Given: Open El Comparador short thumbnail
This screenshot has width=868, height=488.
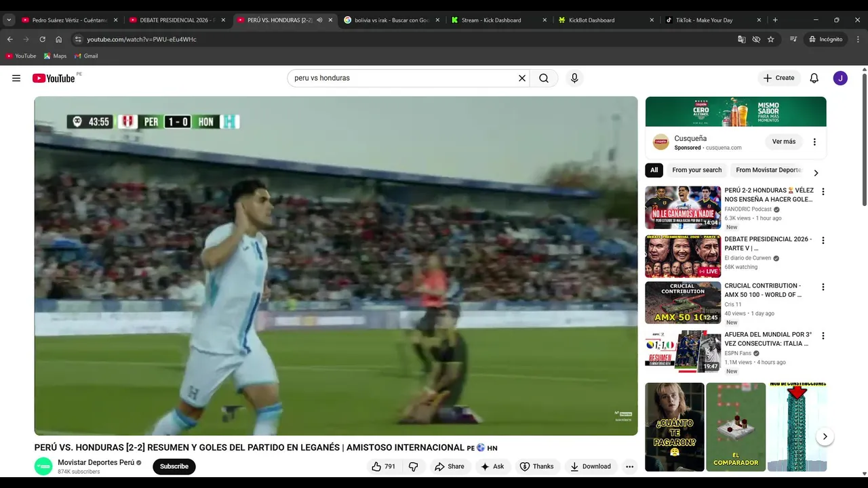Looking at the screenshot, I should (736, 427).
